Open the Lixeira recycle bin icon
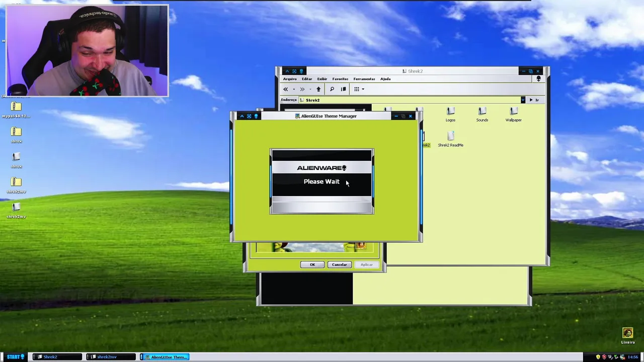This screenshot has height=362, width=644. 627,336
